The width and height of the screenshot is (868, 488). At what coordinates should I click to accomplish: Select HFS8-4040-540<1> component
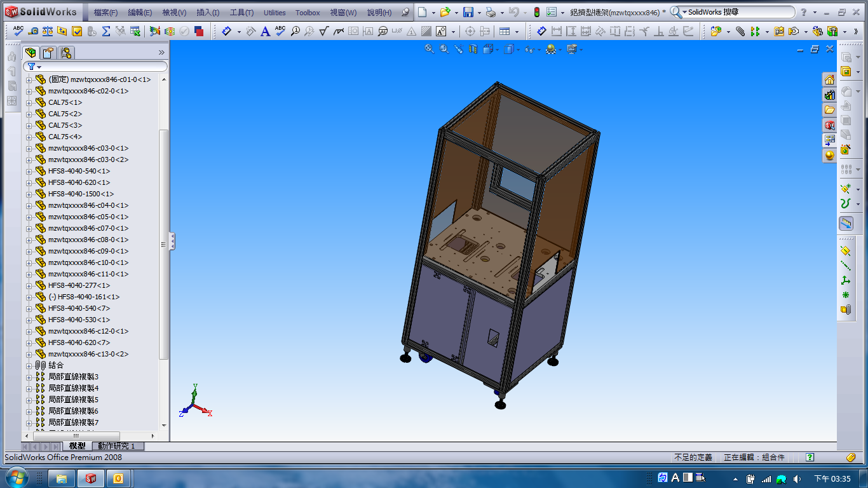[79, 171]
